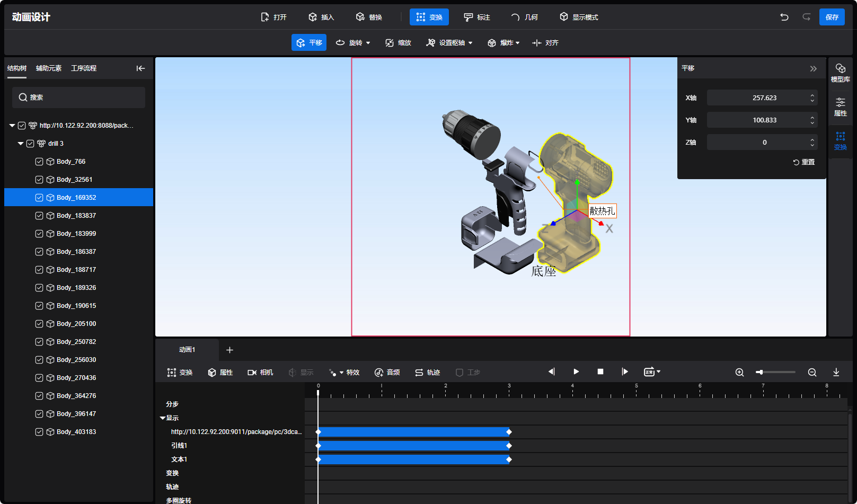The width and height of the screenshot is (857, 504).
Task: Open the model library panel
Action: [840, 73]
